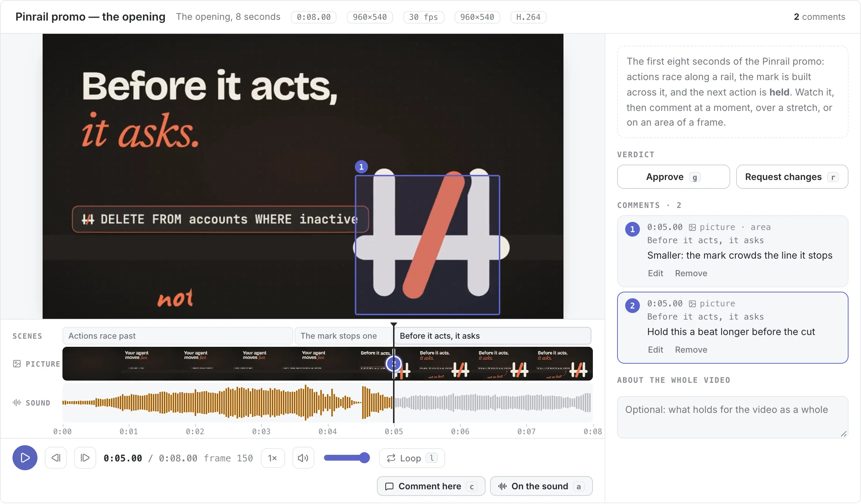The image size is (861, 504).
Task: Seek the waveform in the sound track
Action: [x=327, y=403]
